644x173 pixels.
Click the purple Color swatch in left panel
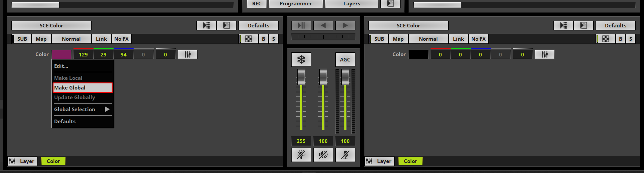click(x=61, y=54)
